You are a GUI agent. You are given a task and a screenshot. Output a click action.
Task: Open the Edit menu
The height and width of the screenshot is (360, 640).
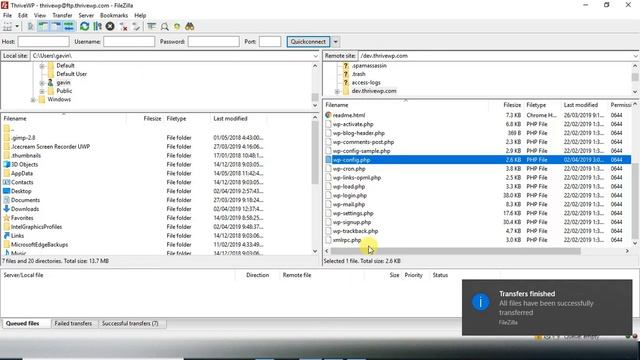(23, 15)
